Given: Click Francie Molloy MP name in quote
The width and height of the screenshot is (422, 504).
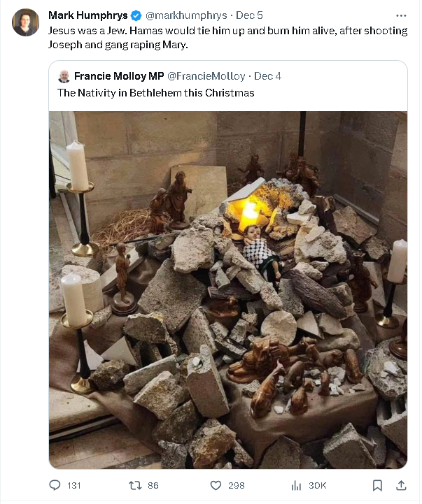Looking at the screenshot, I should pyautogui.click(x=118, y=76).
